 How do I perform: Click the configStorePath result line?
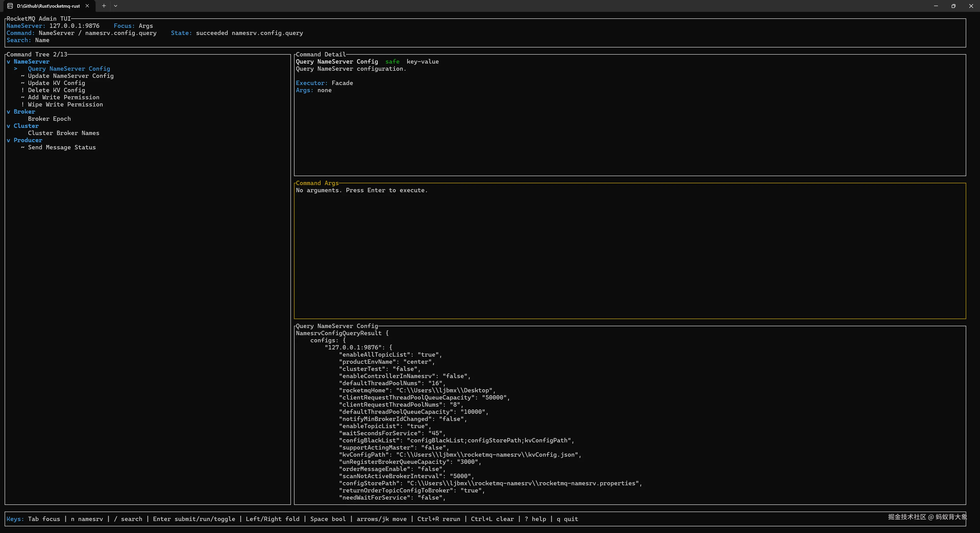[491, 483]
